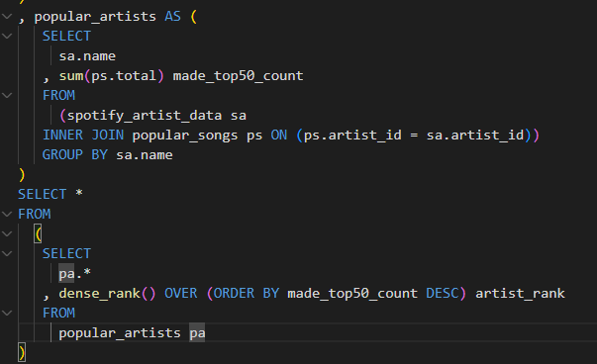Collapse the fold arrow beside the lone opening parenthesis
Image resolution: width=597 pixels, height=364 pixels.
[7, 233]
